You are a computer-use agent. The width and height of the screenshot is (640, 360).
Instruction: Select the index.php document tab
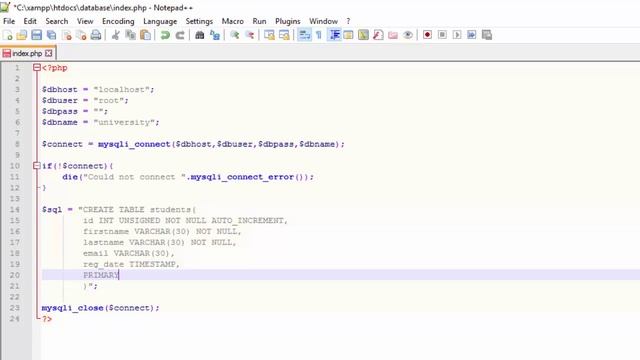click(27, 53)
